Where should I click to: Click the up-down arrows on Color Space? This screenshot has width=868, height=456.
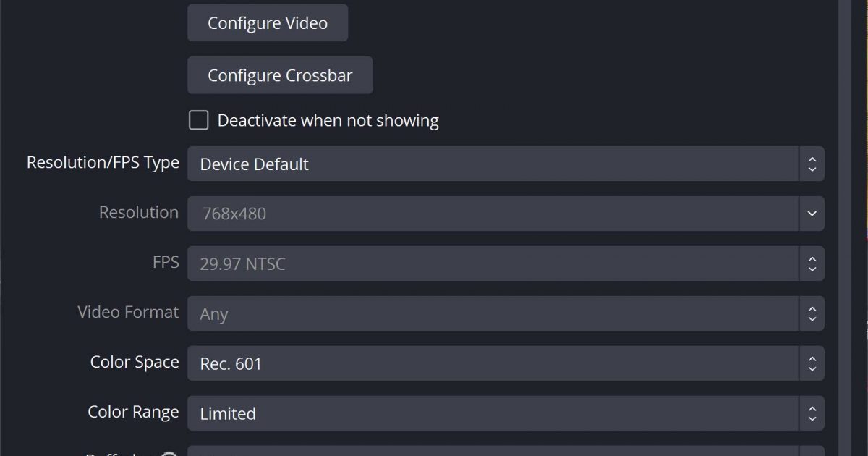(x=812, y=363)
